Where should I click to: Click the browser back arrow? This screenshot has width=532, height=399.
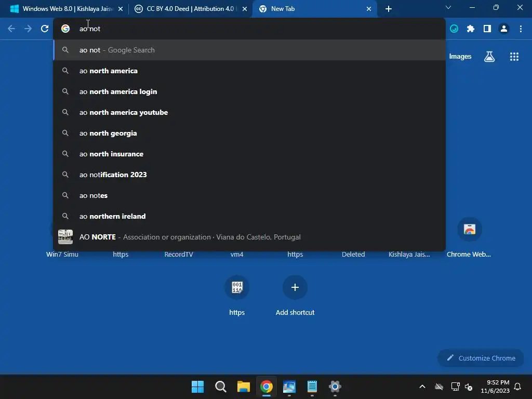[11, 29]
